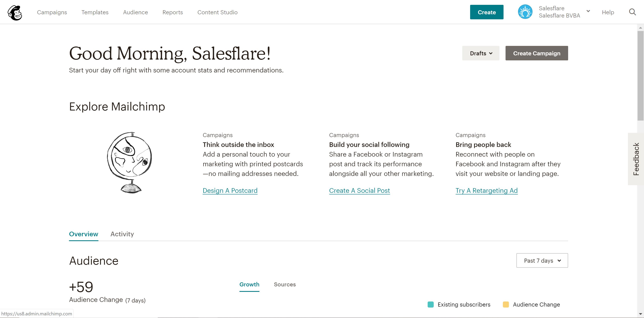Viewport: 644px width, 318px height.
Task: Open the Content Studio section
Action: coord(217,12)
